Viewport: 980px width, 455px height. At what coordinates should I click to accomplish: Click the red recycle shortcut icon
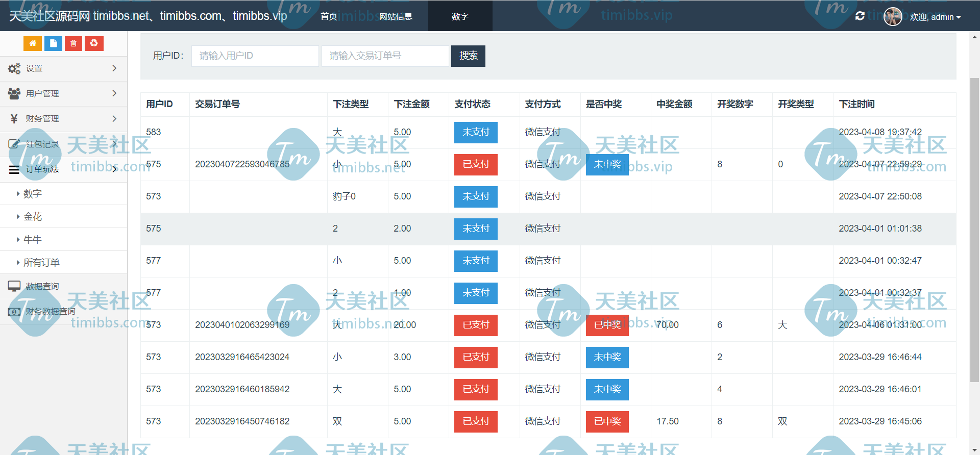[x=94, y=43]
